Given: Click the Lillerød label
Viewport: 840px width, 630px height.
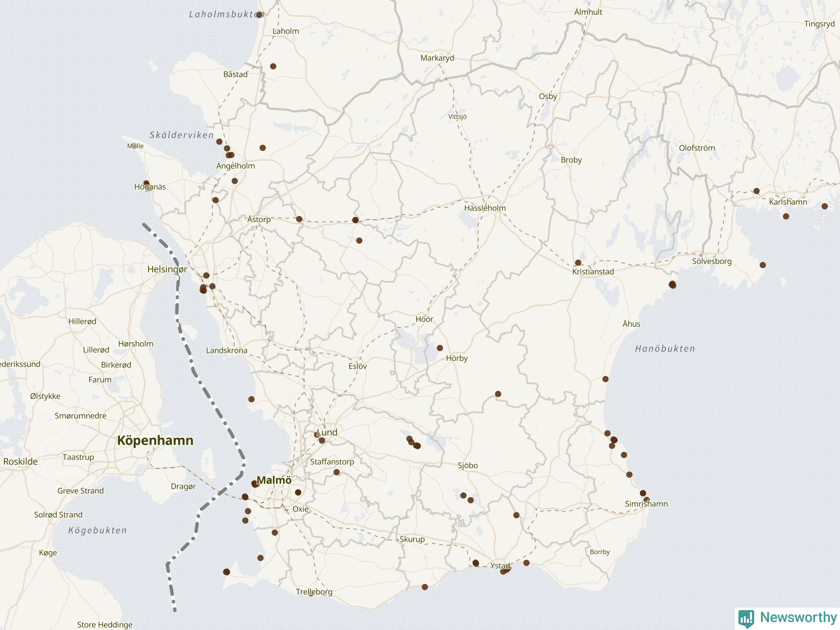Looking at the screenshot, I should click(96, 350).
